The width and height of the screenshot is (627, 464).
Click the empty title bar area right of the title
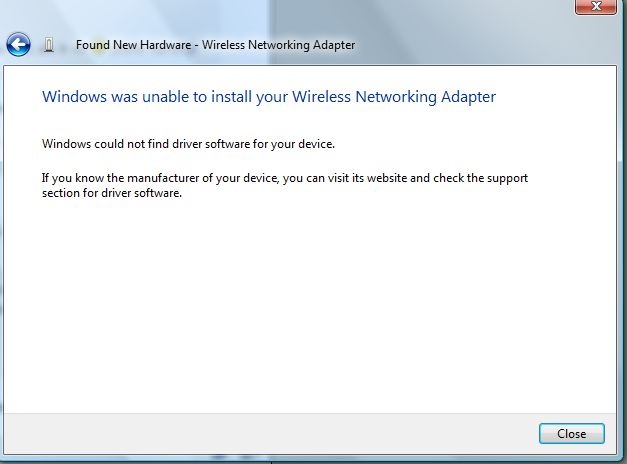click(x=480, y=45)
